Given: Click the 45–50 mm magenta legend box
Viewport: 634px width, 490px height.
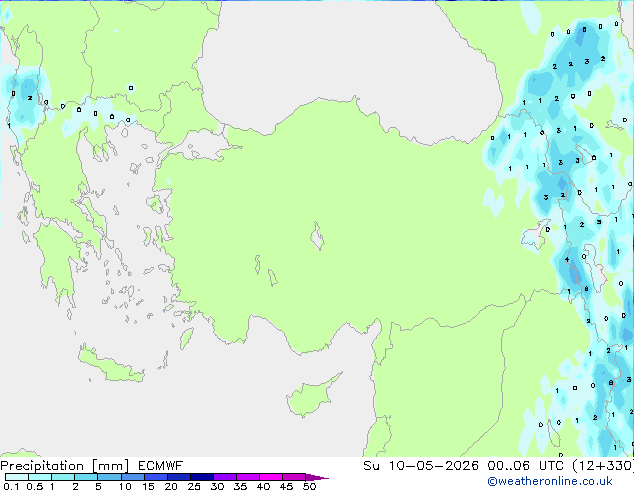Looking at the screenshot, I should coord(294,477).
